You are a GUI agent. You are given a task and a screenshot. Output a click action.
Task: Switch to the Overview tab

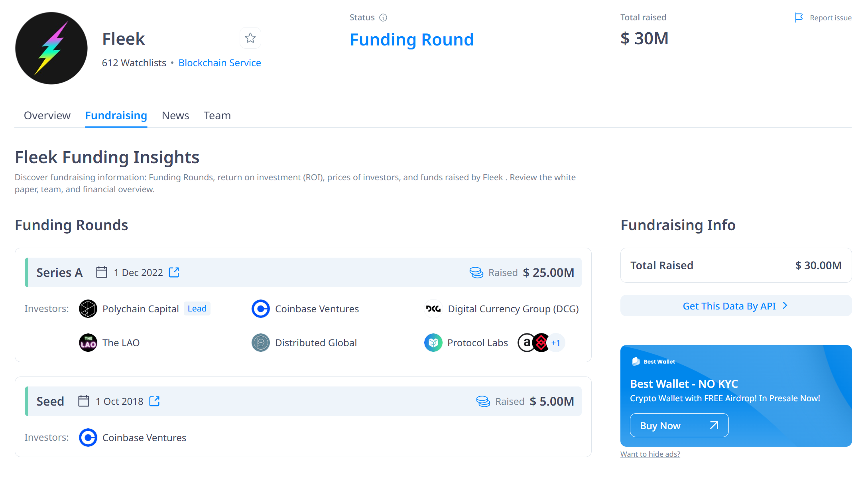point(47,115)
